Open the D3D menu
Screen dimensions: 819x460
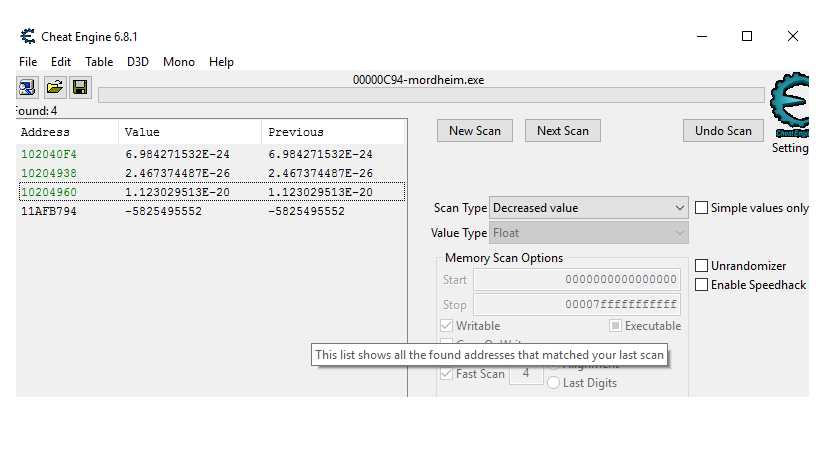pos(138,62)
